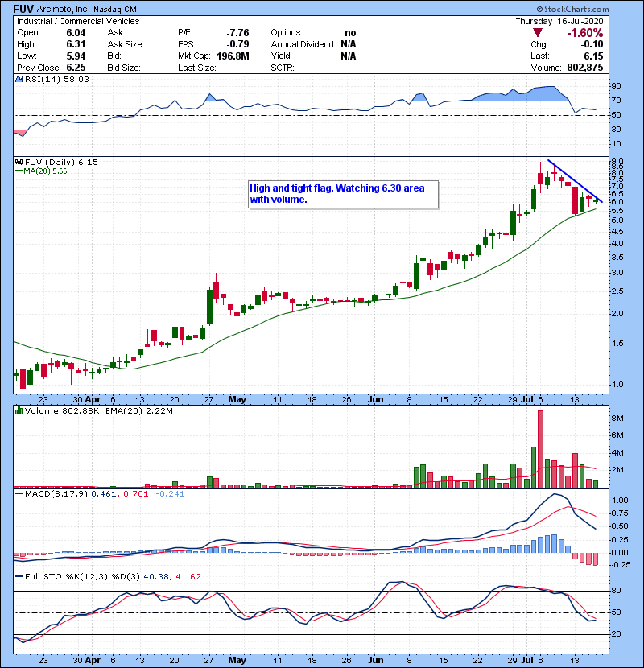Click the MA(20) 5.66 legend text
Image resolution: width=644 pixels, height=668 pixels.
(45, 171)
